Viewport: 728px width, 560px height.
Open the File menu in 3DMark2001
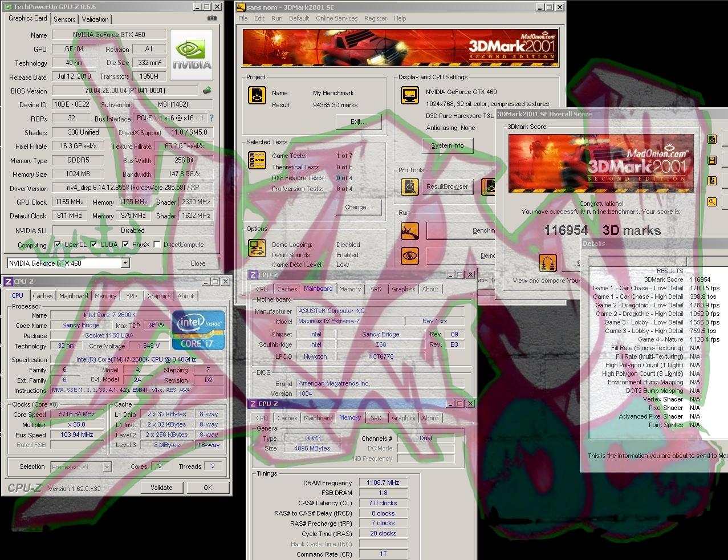(243, 18)
